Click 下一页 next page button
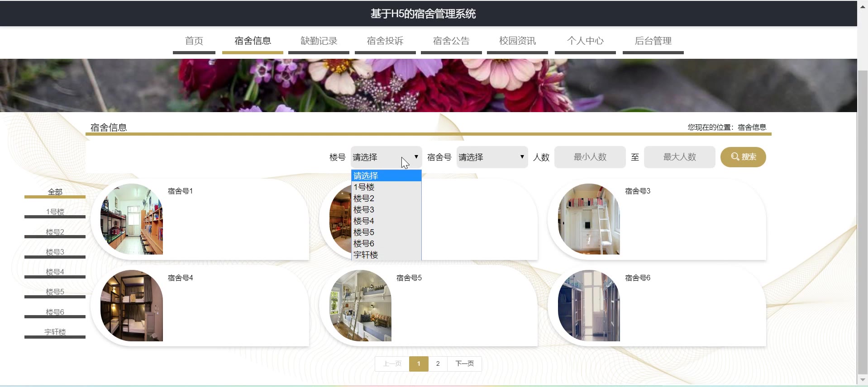The image size is (868, 387). 464,364
